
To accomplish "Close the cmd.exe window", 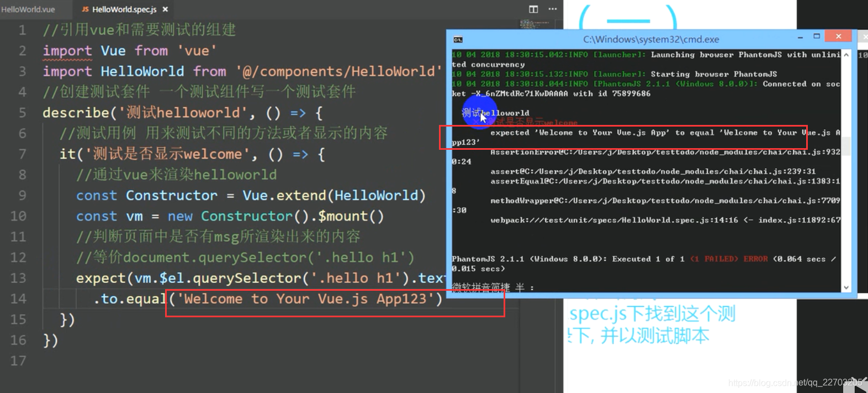I will tap(838, 36).
